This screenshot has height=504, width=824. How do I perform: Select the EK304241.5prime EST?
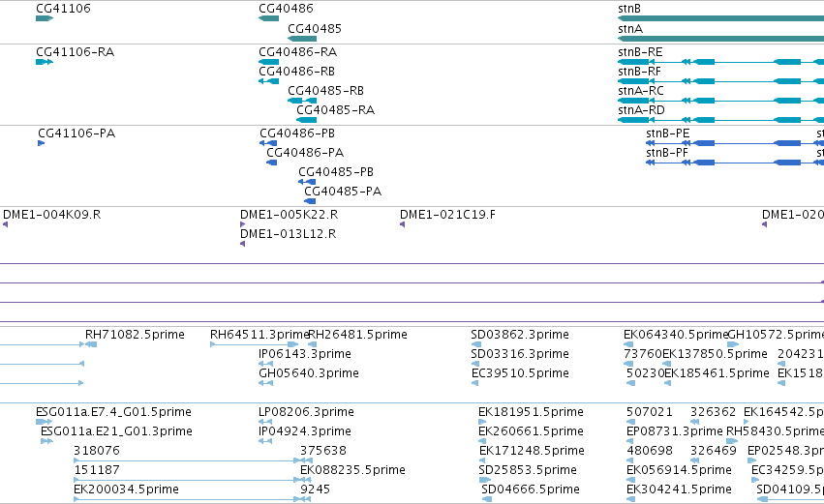630,499
